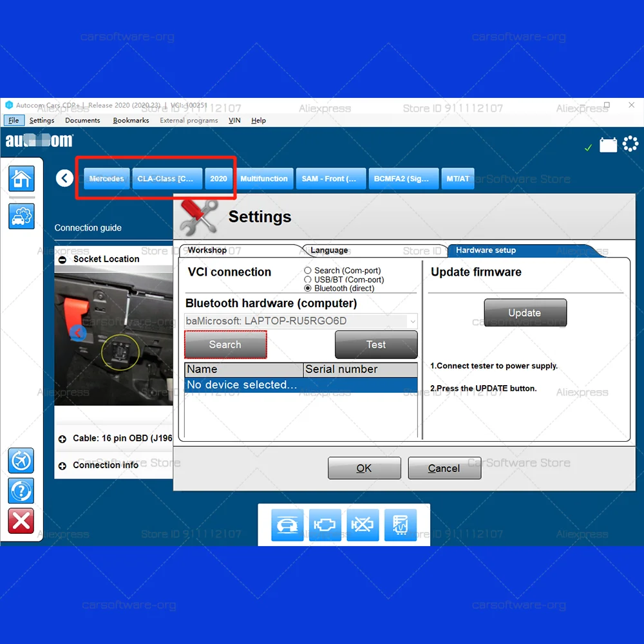Click the Name column header

[244, 369]
